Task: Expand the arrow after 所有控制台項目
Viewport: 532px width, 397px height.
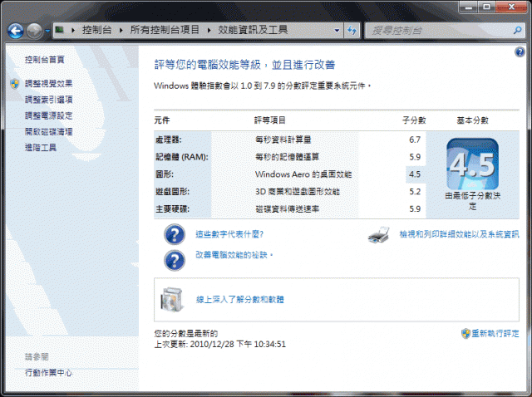Action: [x=209, y=30]
